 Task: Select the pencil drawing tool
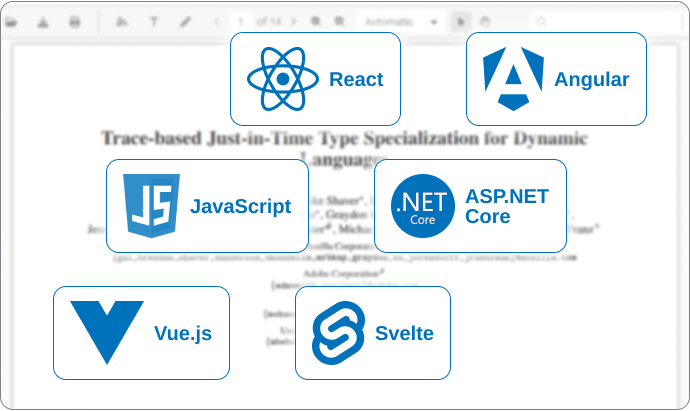pyautogui.click(x=186, y=22)
